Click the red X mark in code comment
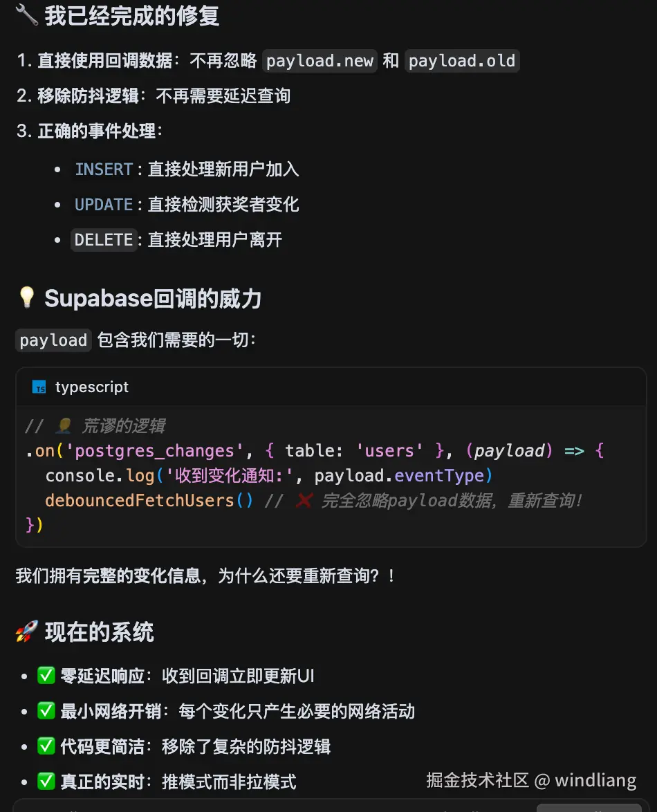Screen dimensions: 657x812 (302, 501)
